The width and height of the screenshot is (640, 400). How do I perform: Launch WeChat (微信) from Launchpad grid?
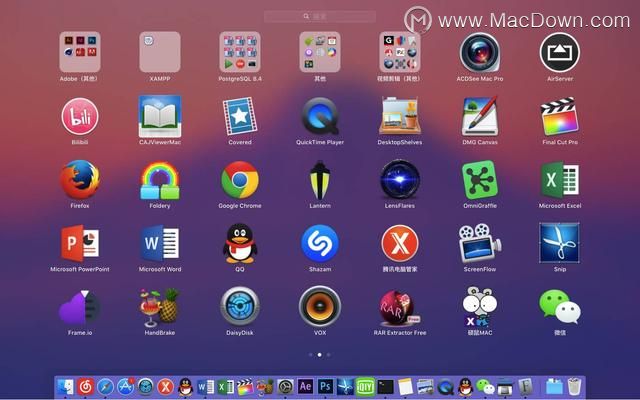click(560, 307)
